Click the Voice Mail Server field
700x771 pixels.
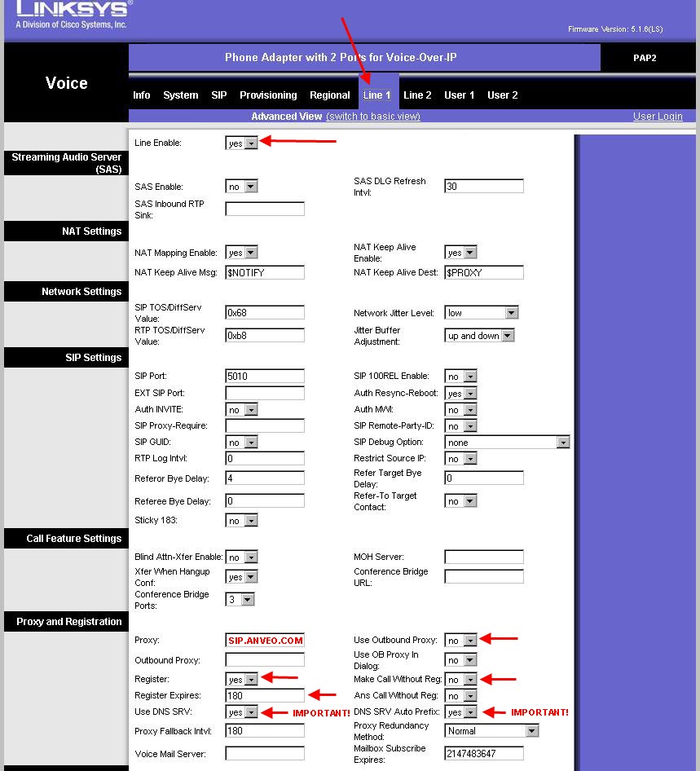[x=265, y=754]
